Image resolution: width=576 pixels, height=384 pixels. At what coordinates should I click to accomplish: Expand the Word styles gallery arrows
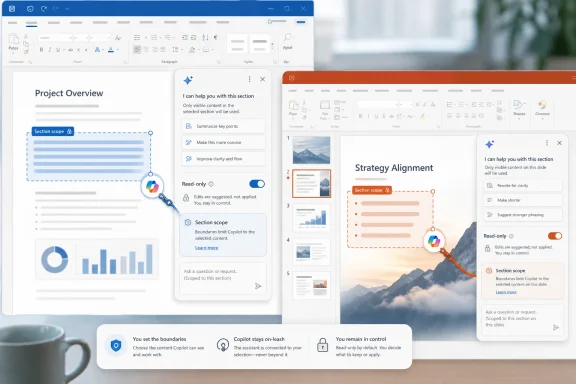(272, 46)
